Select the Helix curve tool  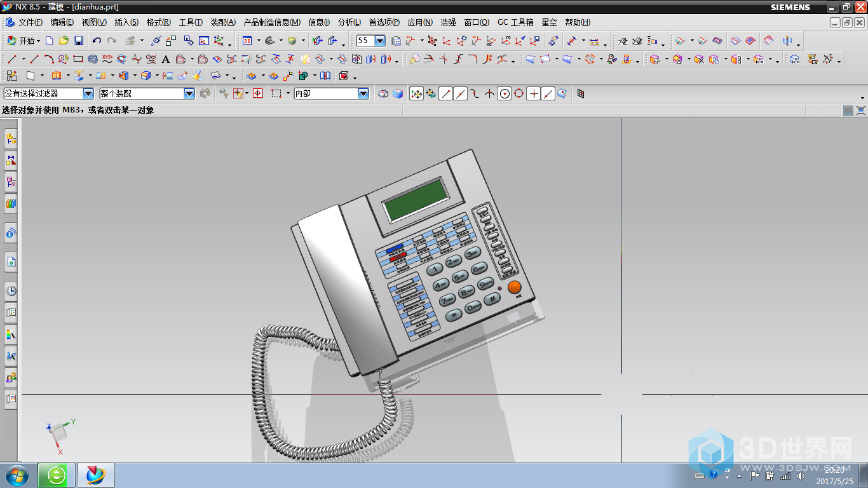coord(93,59)
